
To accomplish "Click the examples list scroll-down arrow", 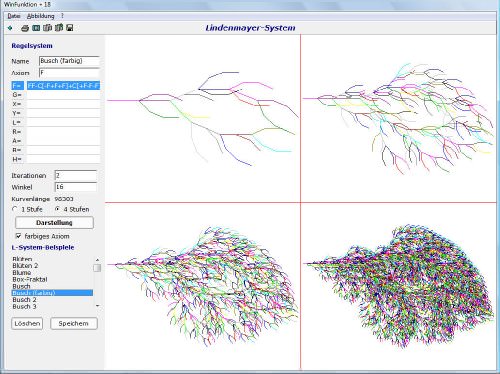I will click(97, 306).
